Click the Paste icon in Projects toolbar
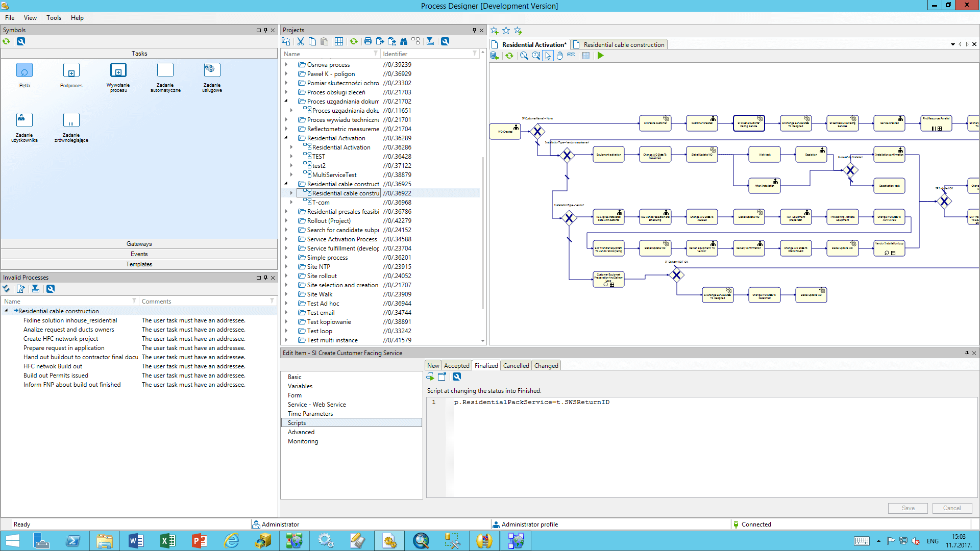Screen dimensions: 980x551 324,41
